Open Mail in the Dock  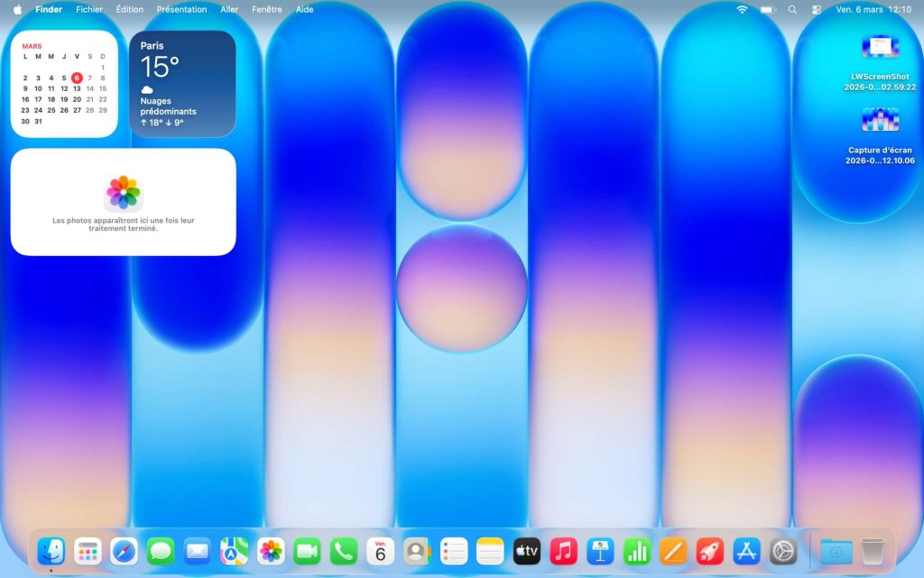click(x=197, y=551)
